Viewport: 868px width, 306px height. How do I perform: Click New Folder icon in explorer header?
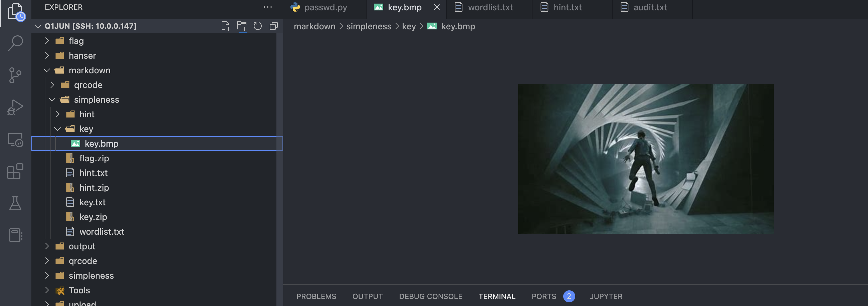(242, 26)
